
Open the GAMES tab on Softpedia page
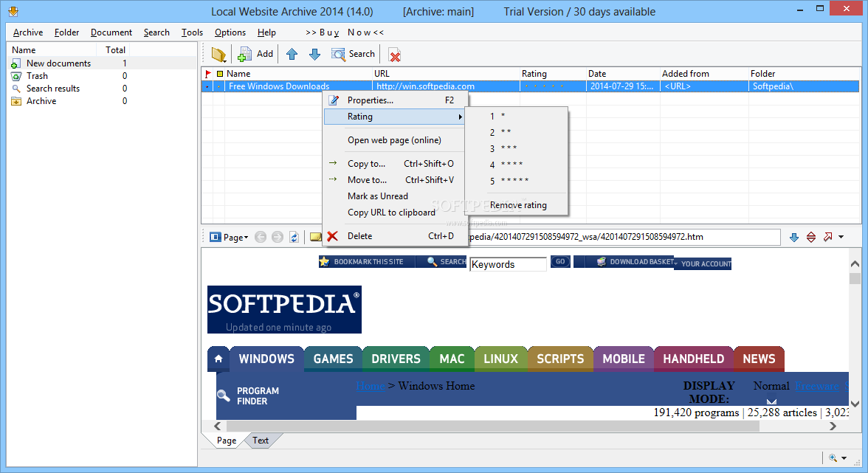pyautogui.click(x=334, y=359)
